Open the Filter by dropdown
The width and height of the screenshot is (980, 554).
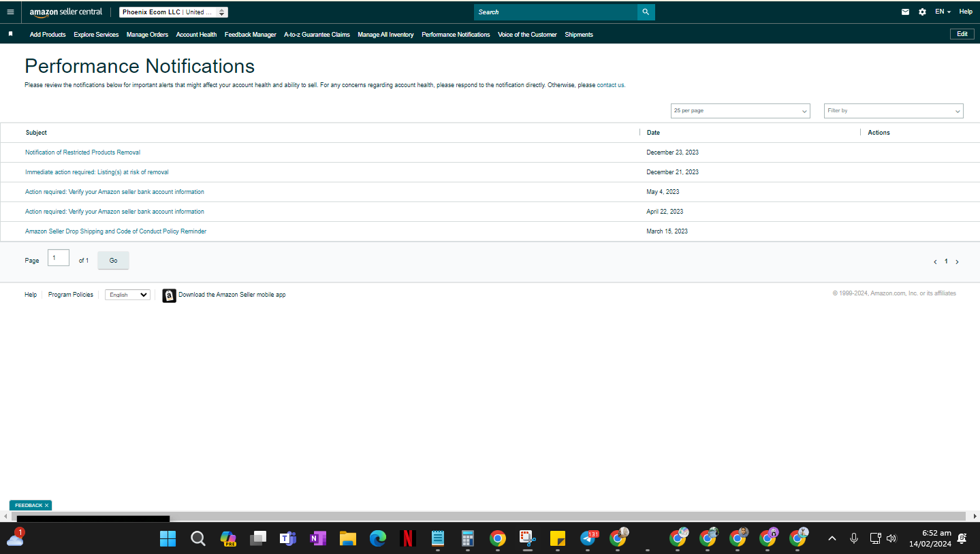(894, 111)
